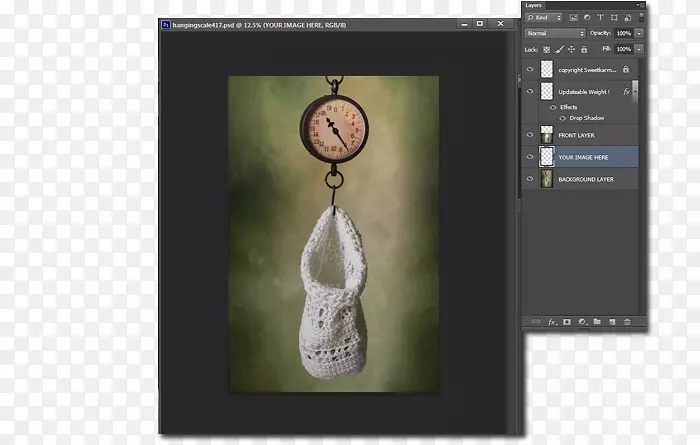The image size is (700, 445).
Task: Click the Photoshop icon in document title bar
Action: coord(166,25)
